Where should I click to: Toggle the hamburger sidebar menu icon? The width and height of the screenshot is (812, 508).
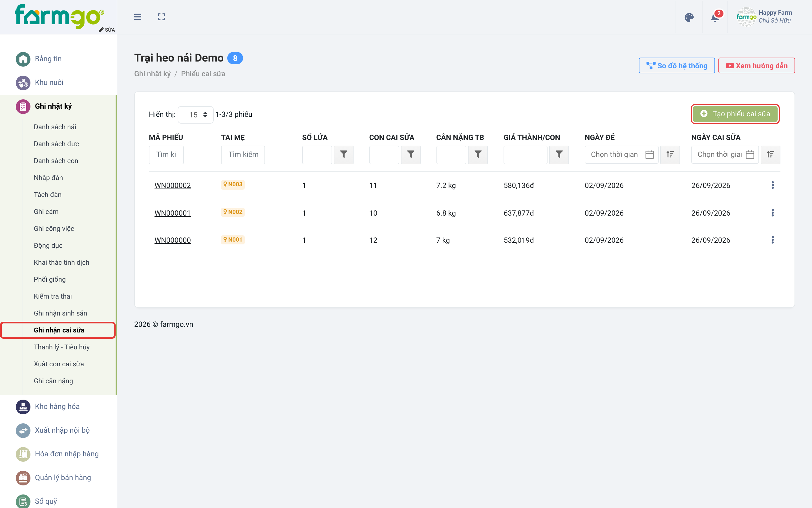coord(138,17)
